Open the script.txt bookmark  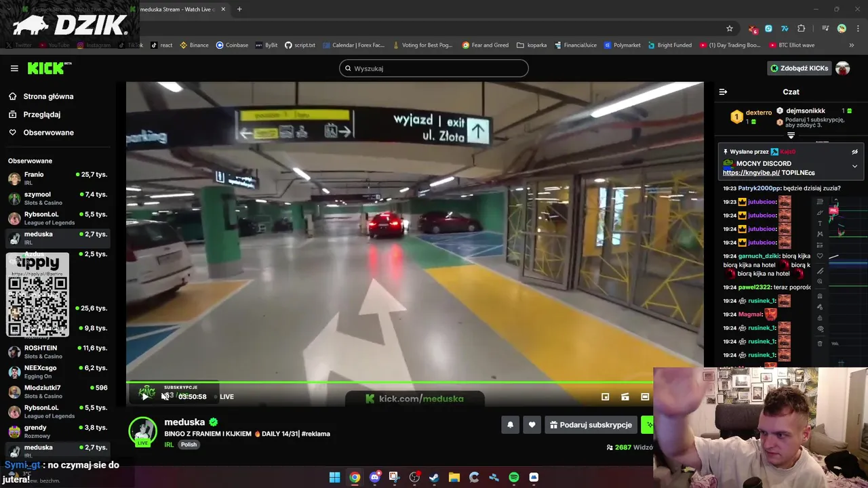pos(300,45)
